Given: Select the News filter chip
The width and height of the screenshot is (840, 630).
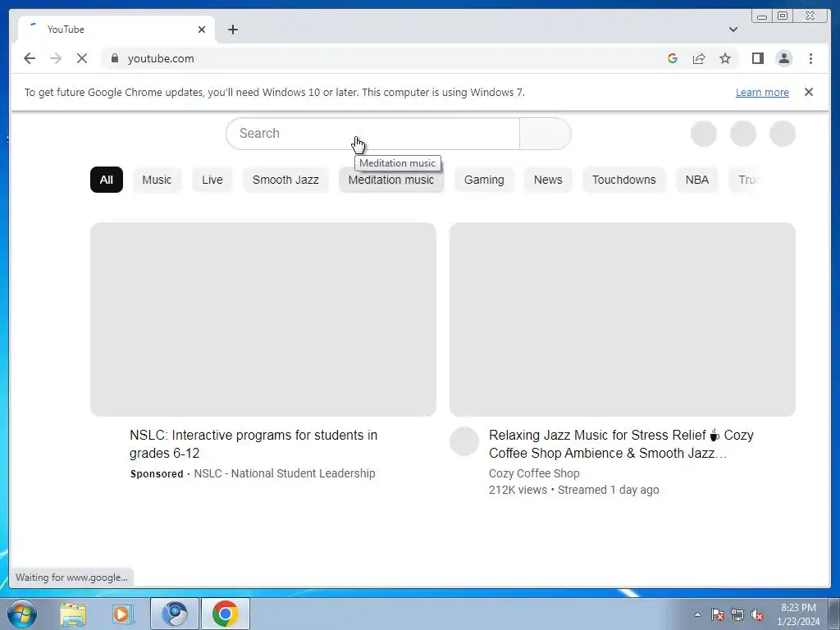Looking at the screenshot, I should [547, 180].
